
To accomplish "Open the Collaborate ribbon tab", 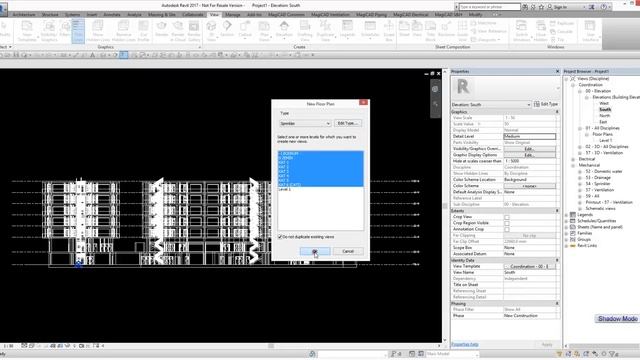I will tap(193, 15).
